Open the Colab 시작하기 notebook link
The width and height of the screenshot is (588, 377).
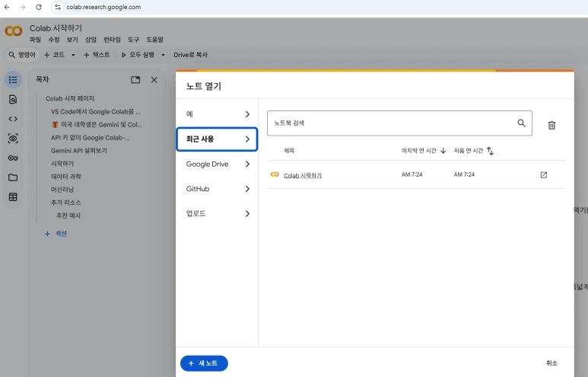[303, 175]
